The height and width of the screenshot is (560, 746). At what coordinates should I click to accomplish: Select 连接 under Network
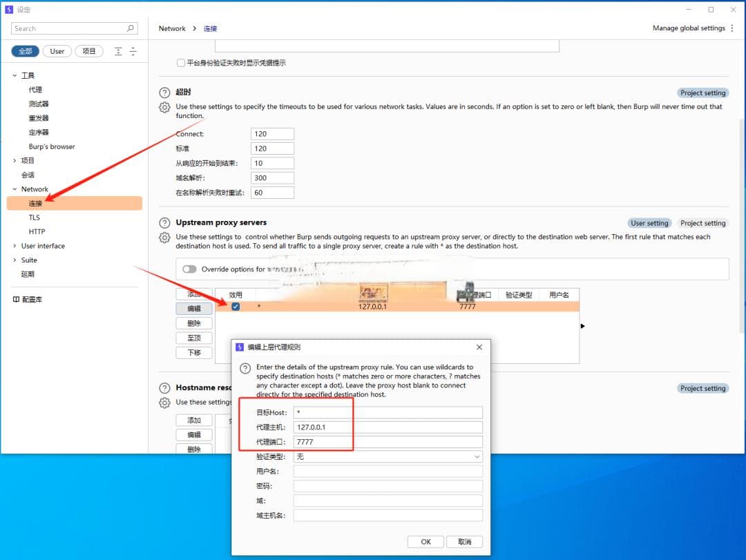(74, 203)
